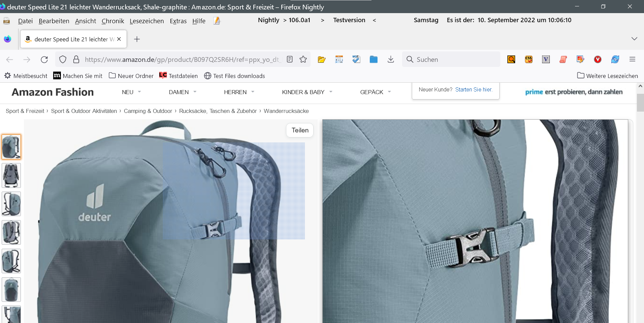Screen dimensions: 644x323
Task: Open the Wanderrucksäcke breadcrumb link
Action: 286,111
